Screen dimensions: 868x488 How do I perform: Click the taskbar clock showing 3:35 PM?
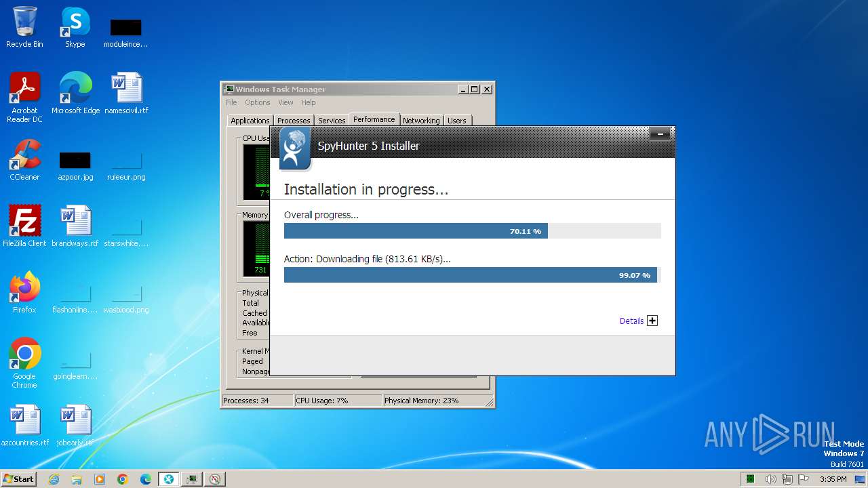point(833,479)
